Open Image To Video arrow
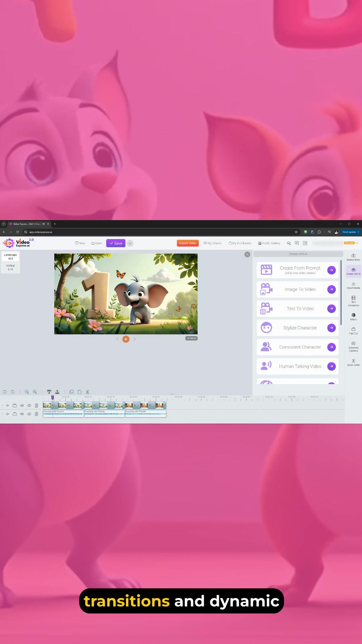 pyautogui.click(x=331, y=289)
